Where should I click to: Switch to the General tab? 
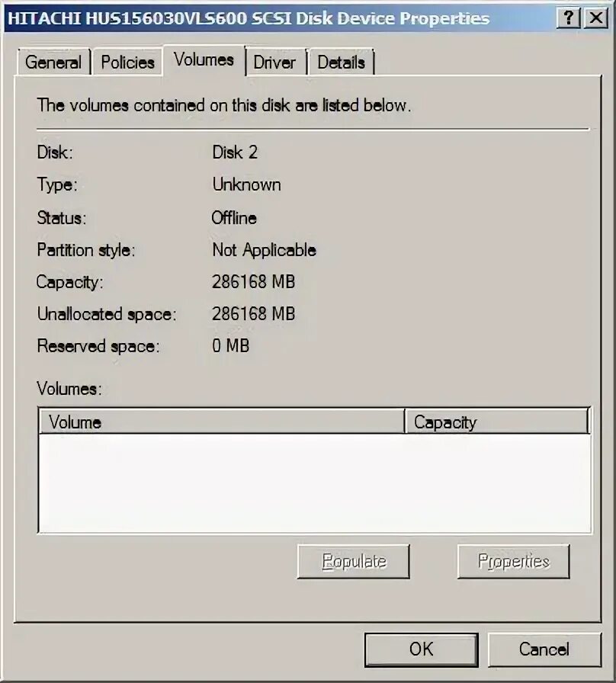(x=53, y=62)
